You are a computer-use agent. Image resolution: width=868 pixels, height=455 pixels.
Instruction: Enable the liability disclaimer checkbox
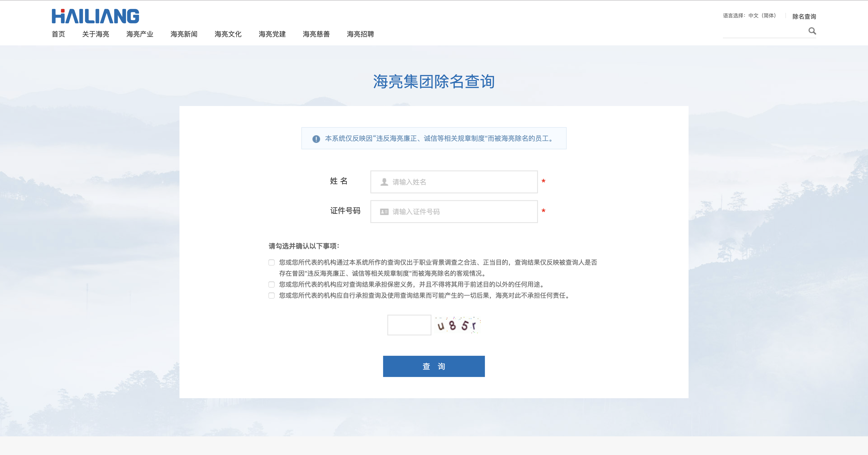pos(272,296)
